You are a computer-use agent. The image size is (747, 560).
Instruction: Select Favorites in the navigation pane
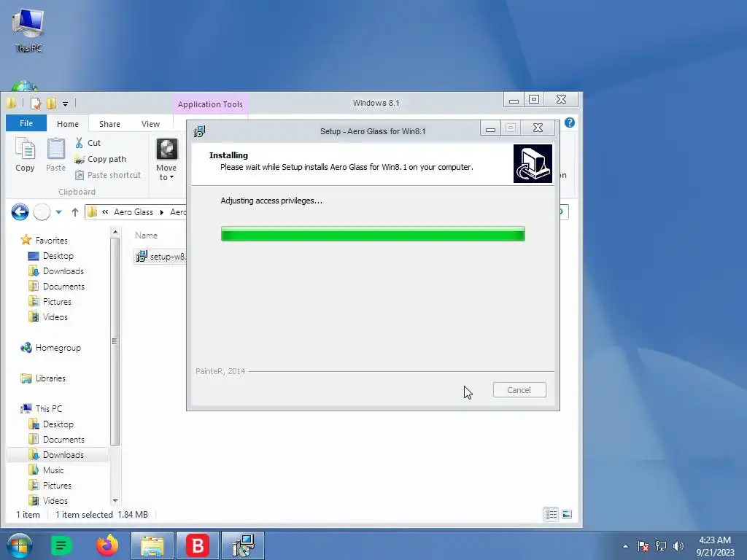pyautogui.click(x=44, y=241)
